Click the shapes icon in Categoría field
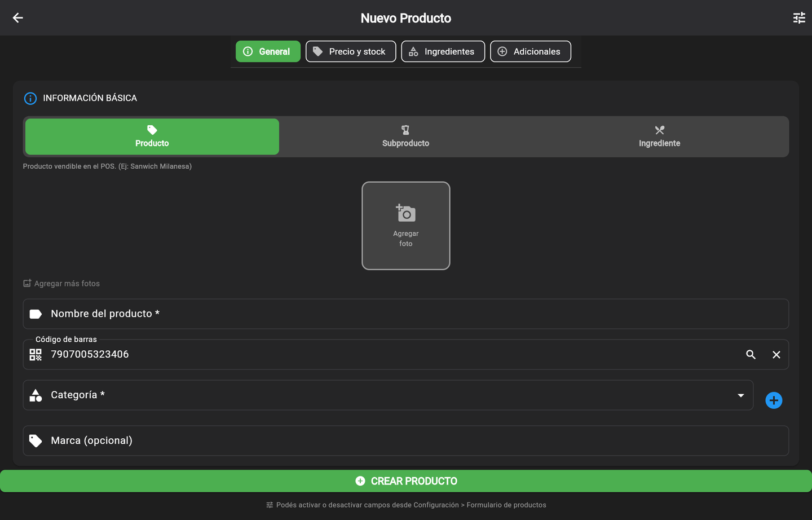This screenshot has height=520, width=812. coord(36,395)
